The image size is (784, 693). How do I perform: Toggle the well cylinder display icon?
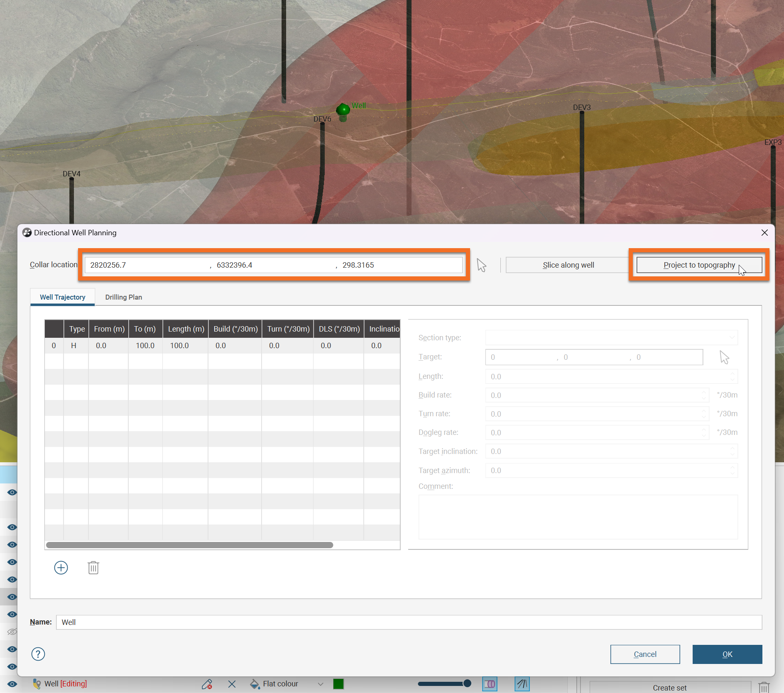click(x=490, y=684)
